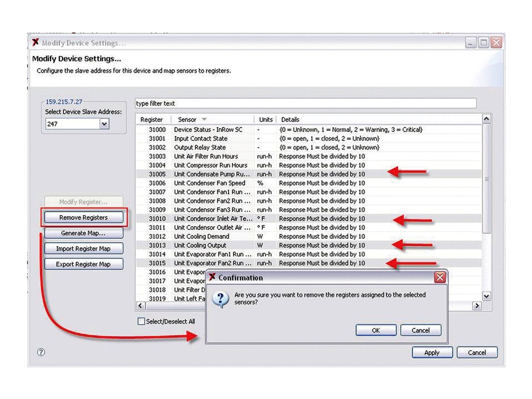
Task: Click the Units column header
Action: click(265, 119)
